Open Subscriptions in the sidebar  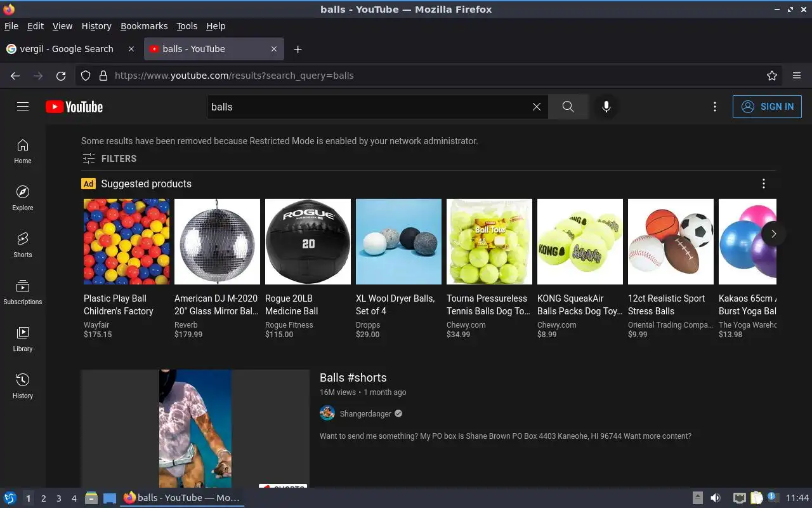(23, 293)
